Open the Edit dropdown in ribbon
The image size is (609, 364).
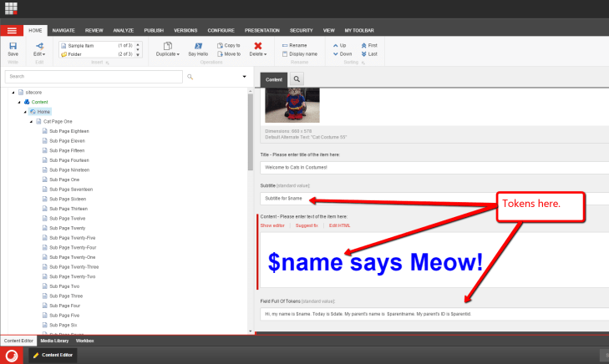(39, 53)
